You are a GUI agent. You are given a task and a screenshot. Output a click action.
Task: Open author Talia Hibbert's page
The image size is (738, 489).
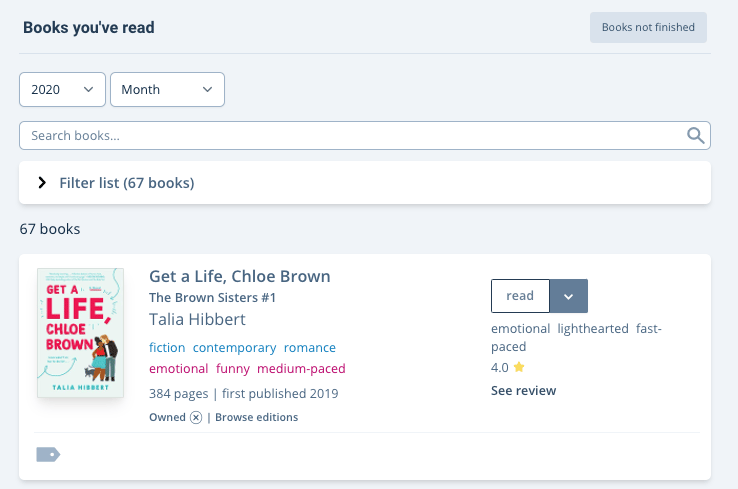click(197, 320)
